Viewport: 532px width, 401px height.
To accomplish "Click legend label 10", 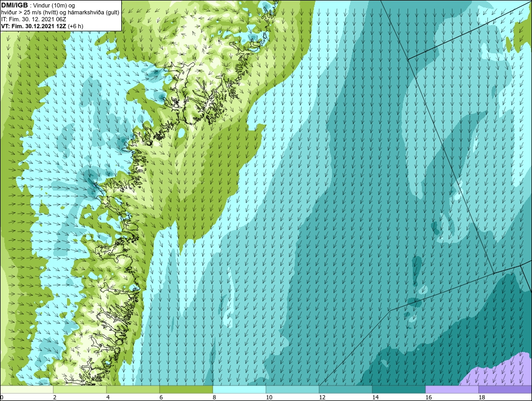I will tap(269, 397).
